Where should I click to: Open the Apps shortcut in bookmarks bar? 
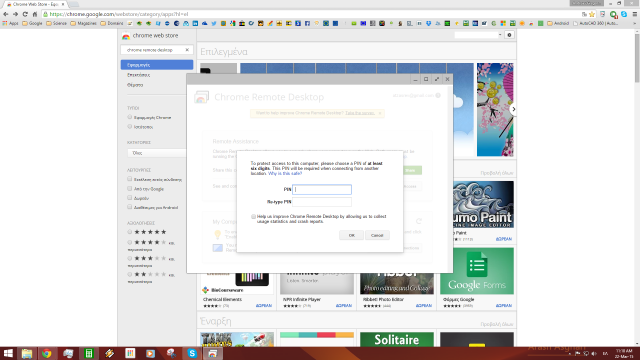point(11,23)
